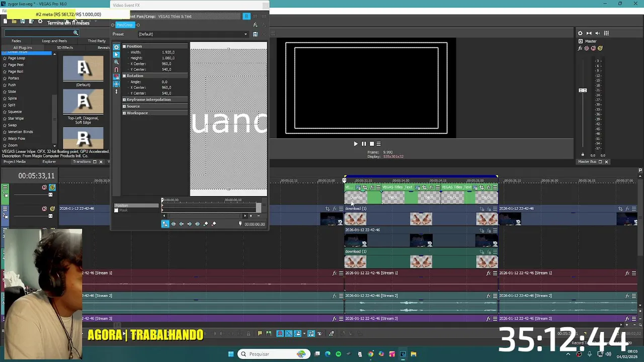Viewport: 644px width, 362px height.
Task: Toggle move freely arrows icon in Pan/Crop
Action: 116,92
